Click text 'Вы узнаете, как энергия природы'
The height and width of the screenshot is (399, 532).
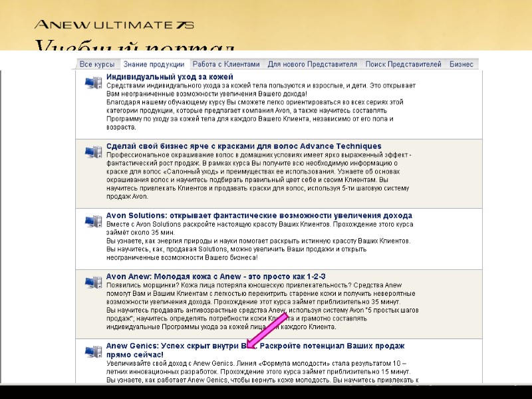click(x=159, y=241)
